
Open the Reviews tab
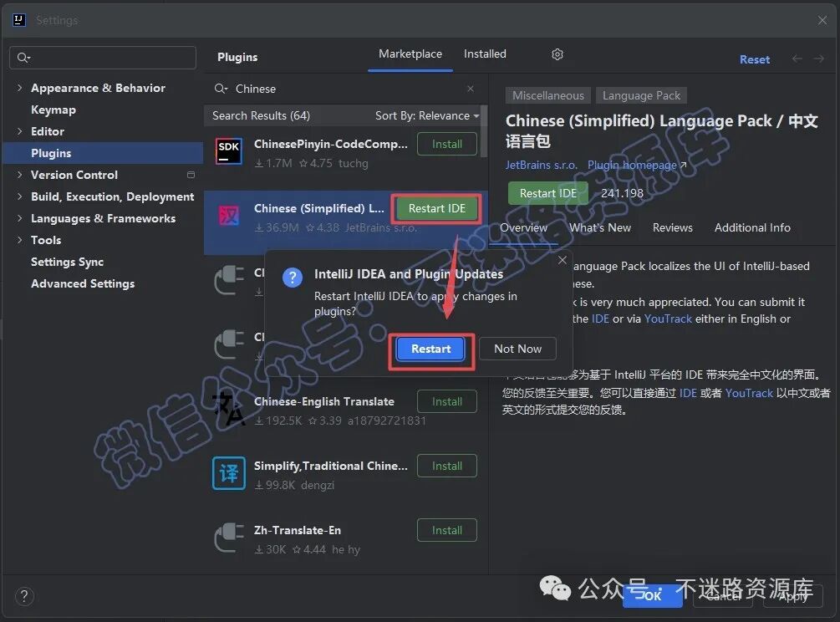672,227
